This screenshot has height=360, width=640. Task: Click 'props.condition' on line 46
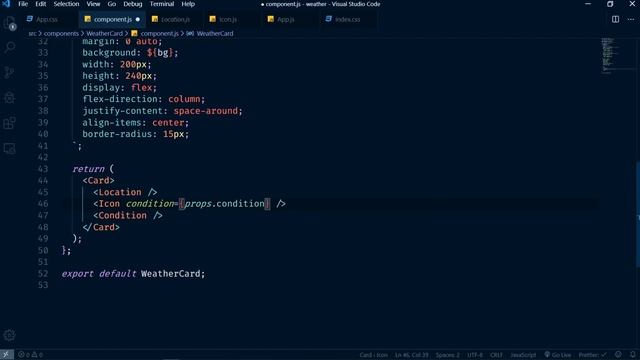(x=224, y=204)
